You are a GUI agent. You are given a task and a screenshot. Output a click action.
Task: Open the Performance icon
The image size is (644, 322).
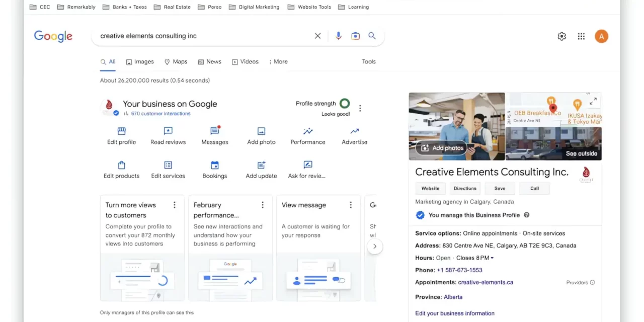(x=308, y=131)
